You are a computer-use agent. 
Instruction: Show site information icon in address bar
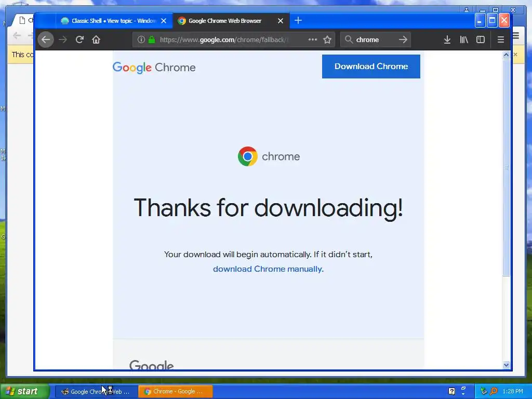[141, 39]
